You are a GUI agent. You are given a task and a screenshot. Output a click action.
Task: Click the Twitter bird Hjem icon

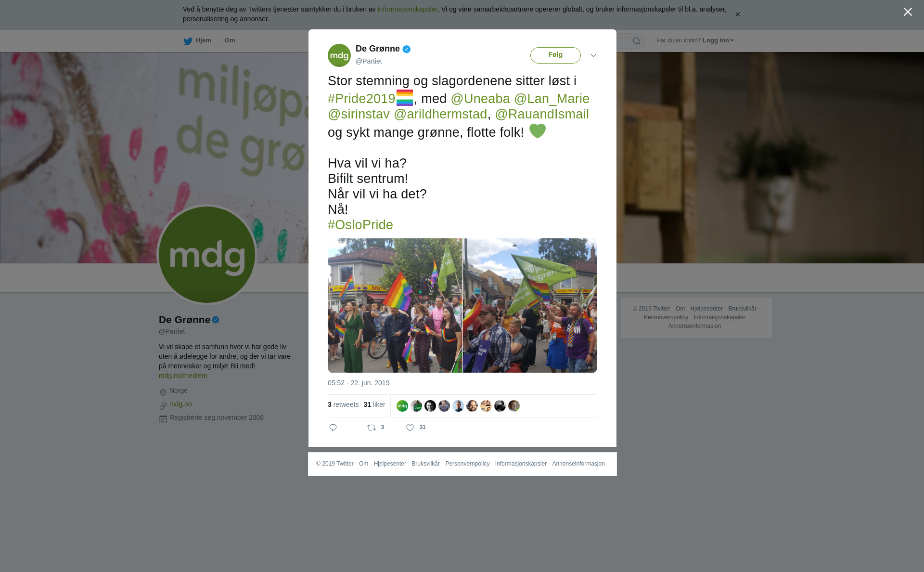click(188, 41)
